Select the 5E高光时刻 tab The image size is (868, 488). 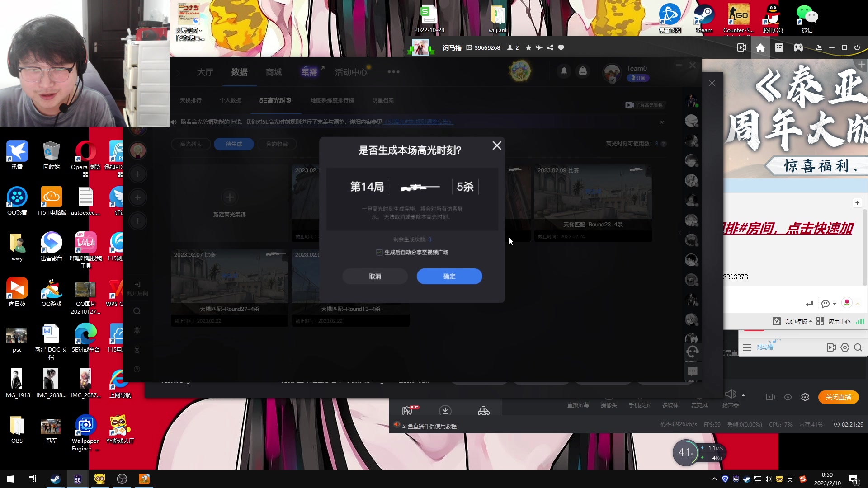click(275, 100)
